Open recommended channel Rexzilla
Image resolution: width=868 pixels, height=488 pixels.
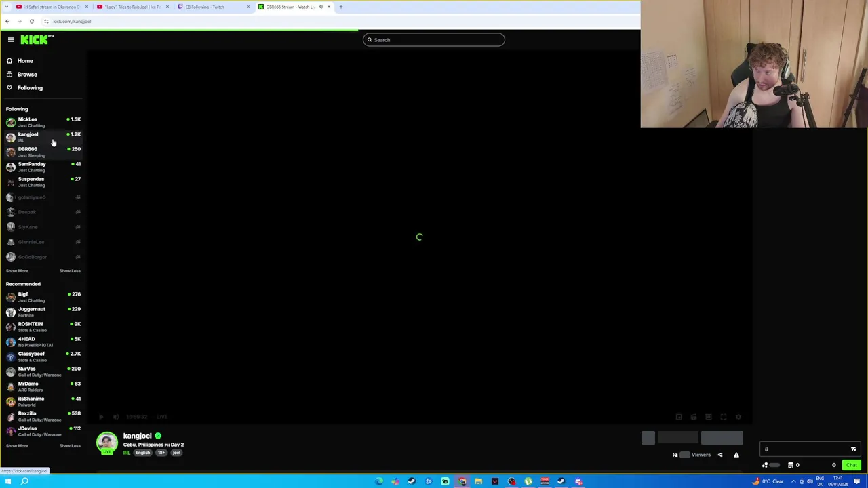coord(43,416)
